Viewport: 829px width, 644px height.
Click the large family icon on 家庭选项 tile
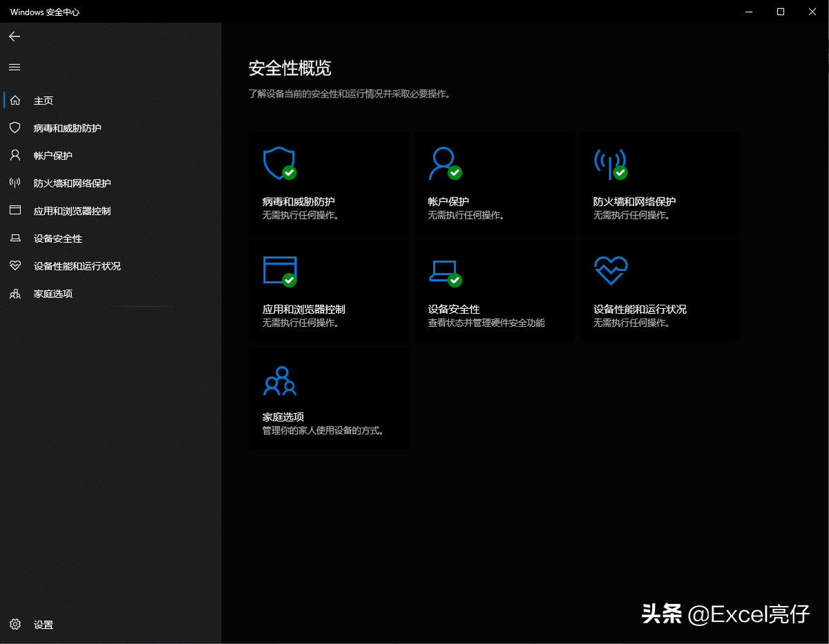pos(280,381)
